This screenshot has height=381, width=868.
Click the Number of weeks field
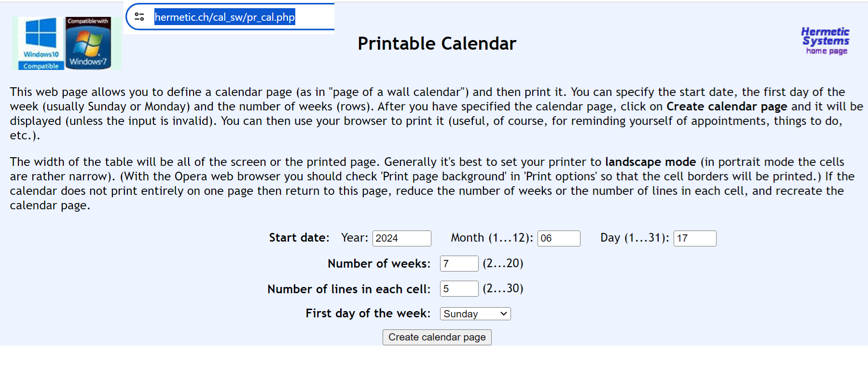[x=458, y=264]
